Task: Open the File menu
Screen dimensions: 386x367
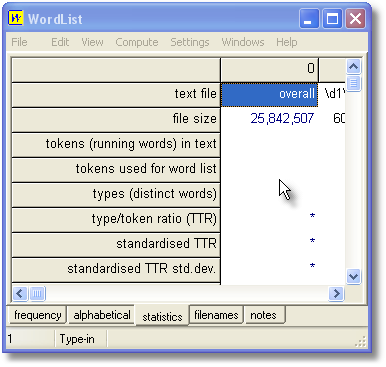Action: click(x=19, y=42)
